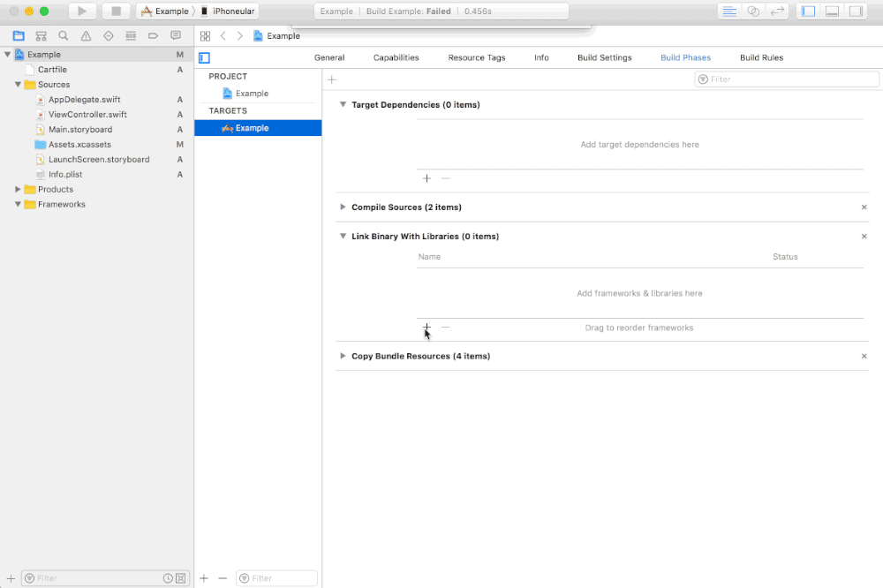Switch to the General tab

tap(329, 58)
